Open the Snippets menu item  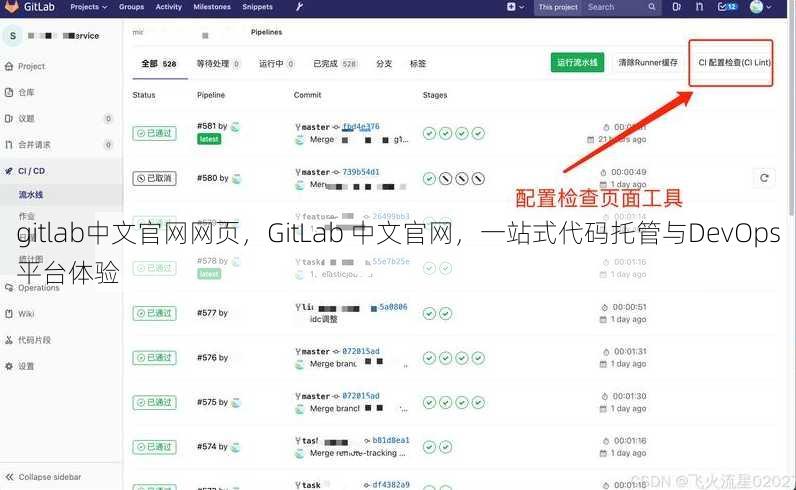click(x=257, y=7)
